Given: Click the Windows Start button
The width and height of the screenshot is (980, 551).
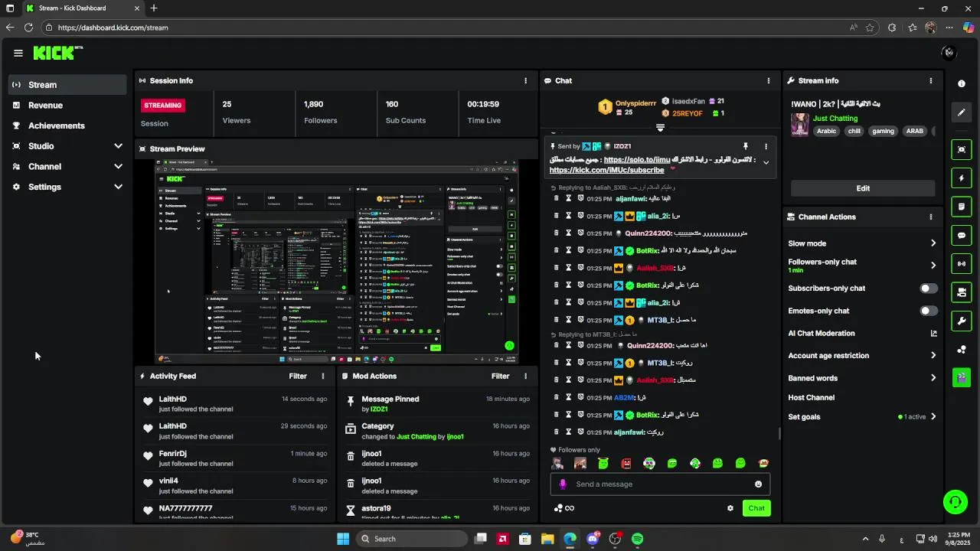Looking at the screenshot, I should click(343, 539).
